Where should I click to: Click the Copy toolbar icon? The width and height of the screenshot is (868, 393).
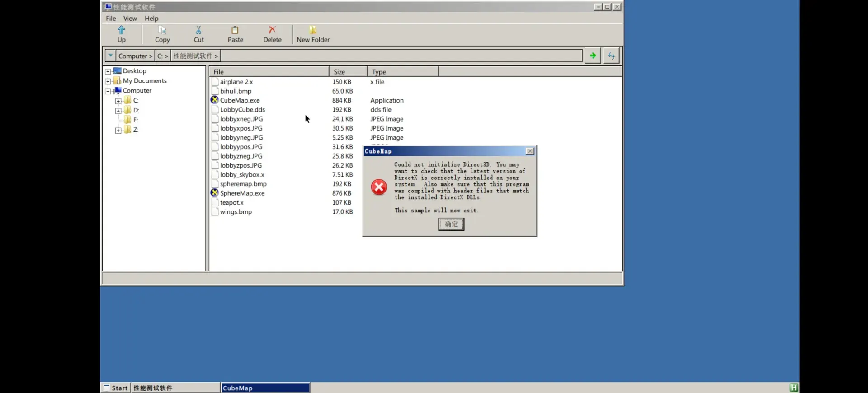tap(162, 30)
